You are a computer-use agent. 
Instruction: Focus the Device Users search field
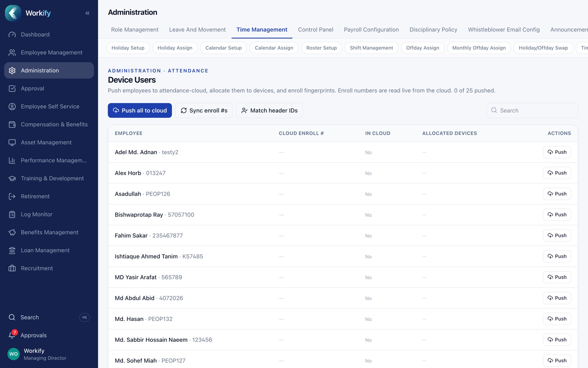[532, 110]
